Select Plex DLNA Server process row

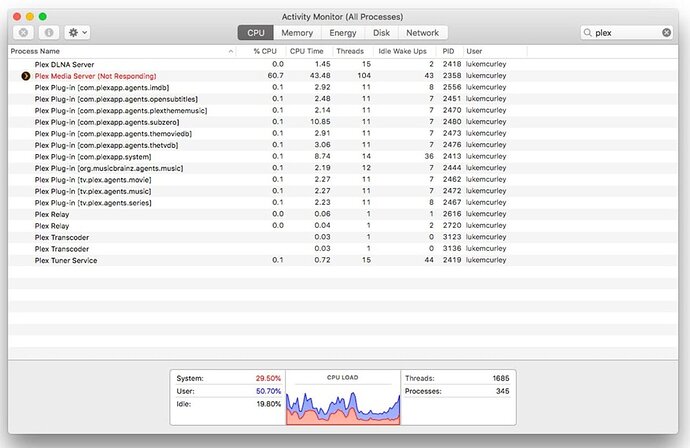(x=342, y=64)
